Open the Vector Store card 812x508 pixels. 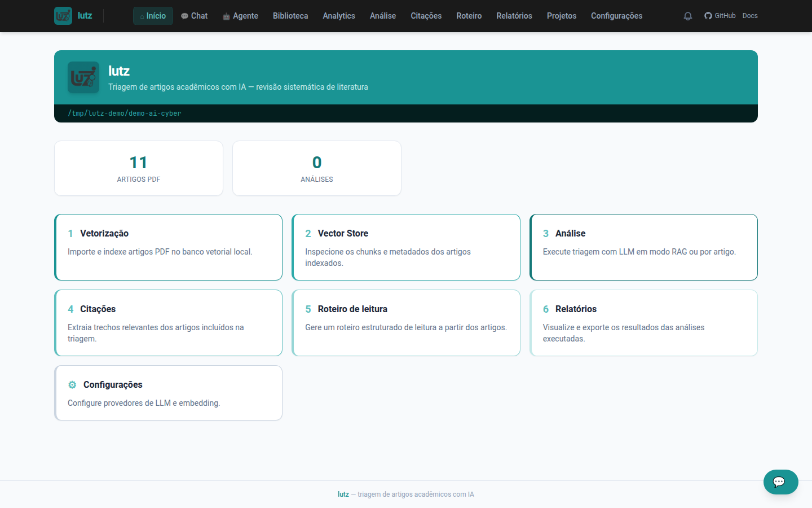(x=406, y=247)
